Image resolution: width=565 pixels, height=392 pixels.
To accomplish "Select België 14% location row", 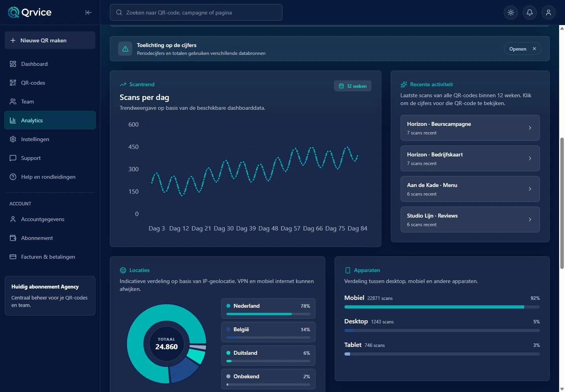I will click(x=268, y=332).
